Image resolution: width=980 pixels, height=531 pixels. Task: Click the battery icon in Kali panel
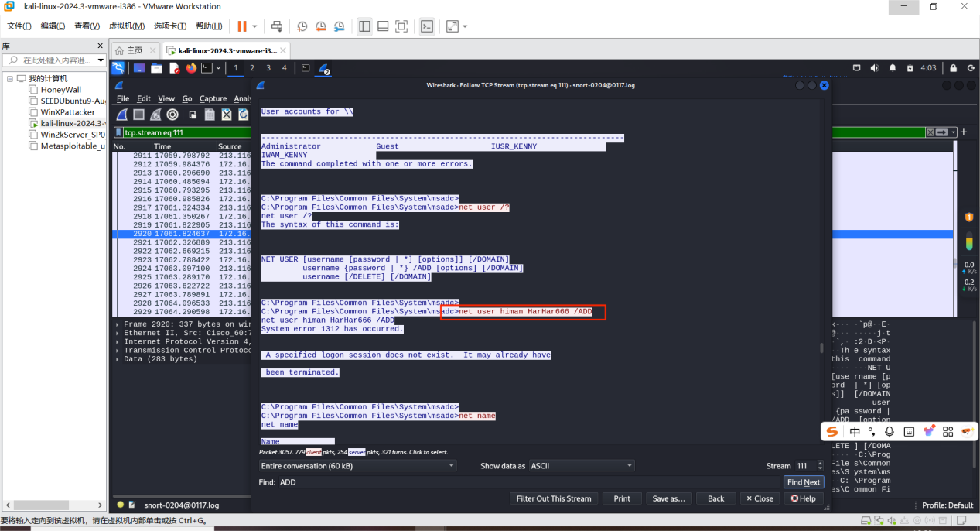point(910,68)
